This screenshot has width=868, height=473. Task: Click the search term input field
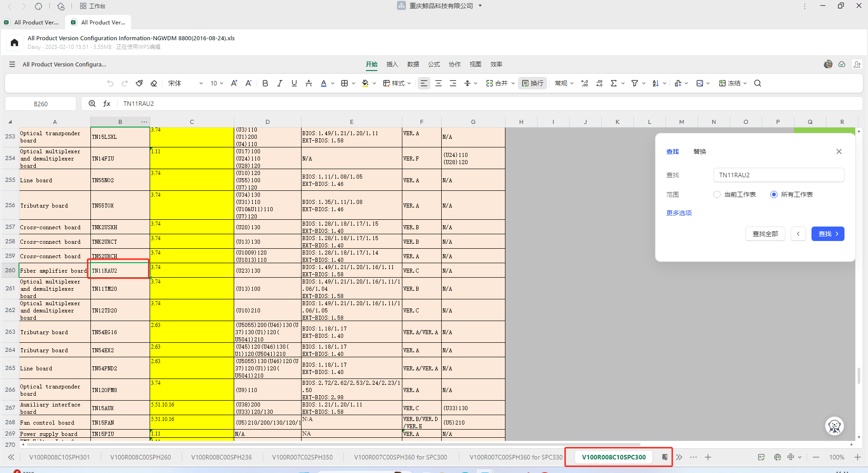pos(778,175)
